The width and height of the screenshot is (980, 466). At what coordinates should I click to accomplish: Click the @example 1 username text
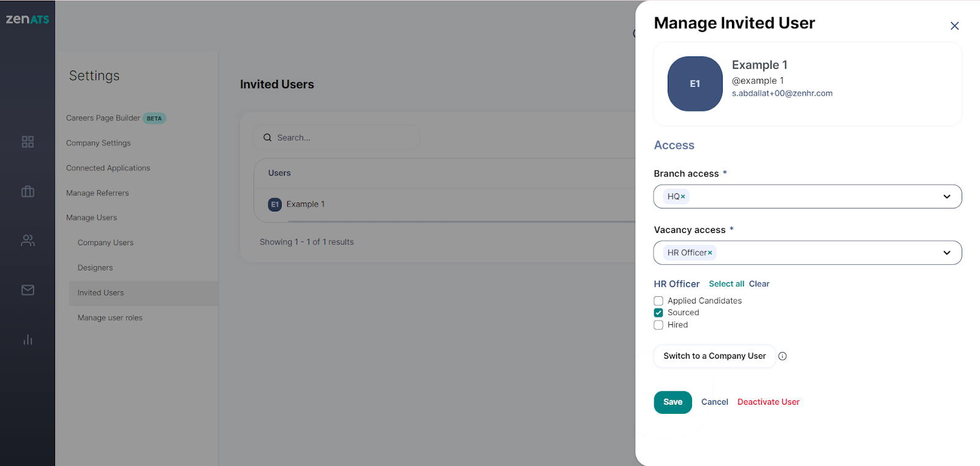[x=758, y=80]
